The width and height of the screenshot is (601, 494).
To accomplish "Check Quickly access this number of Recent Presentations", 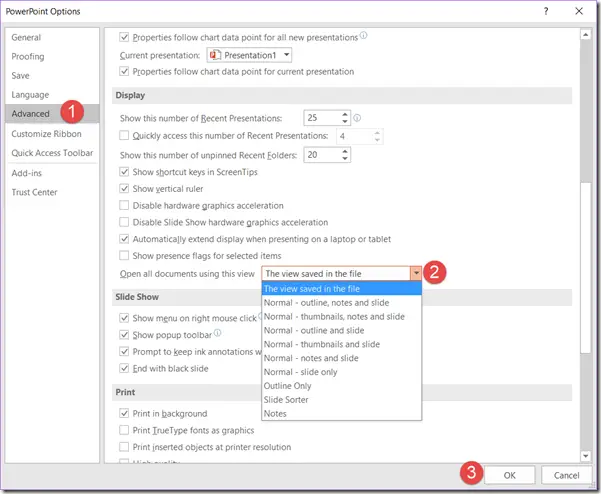I will [x=124, y=136].
